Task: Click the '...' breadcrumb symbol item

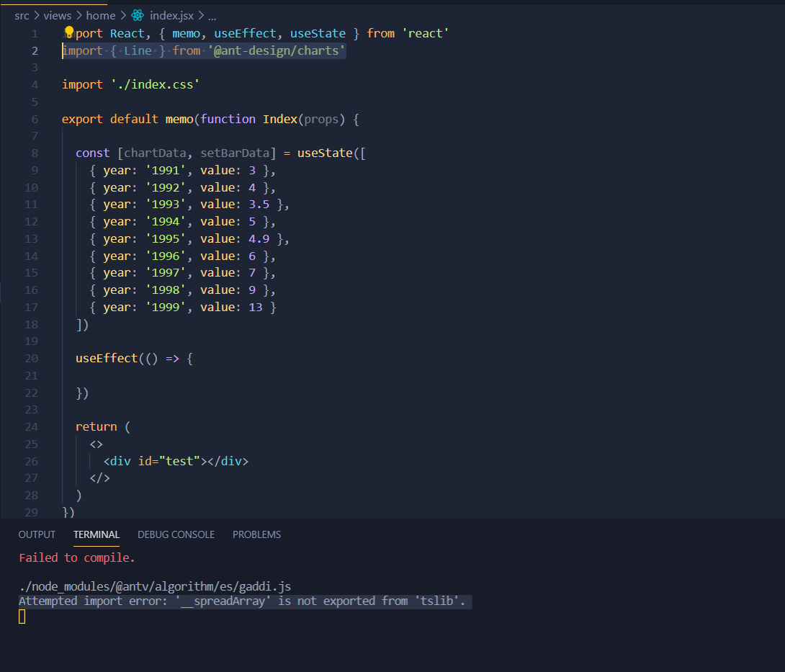Action: (212, 17)
